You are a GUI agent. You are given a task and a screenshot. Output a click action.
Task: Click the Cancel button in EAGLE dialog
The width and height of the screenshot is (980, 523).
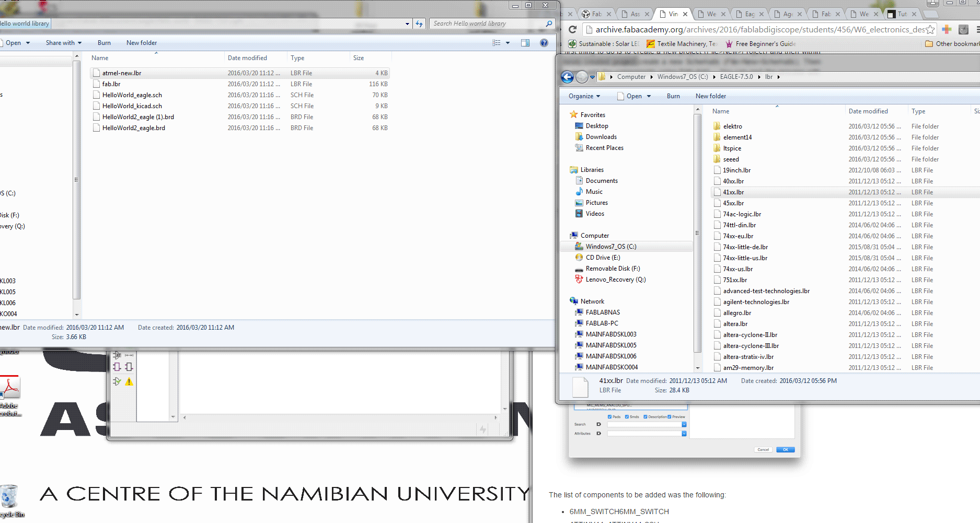pos(763,449)
